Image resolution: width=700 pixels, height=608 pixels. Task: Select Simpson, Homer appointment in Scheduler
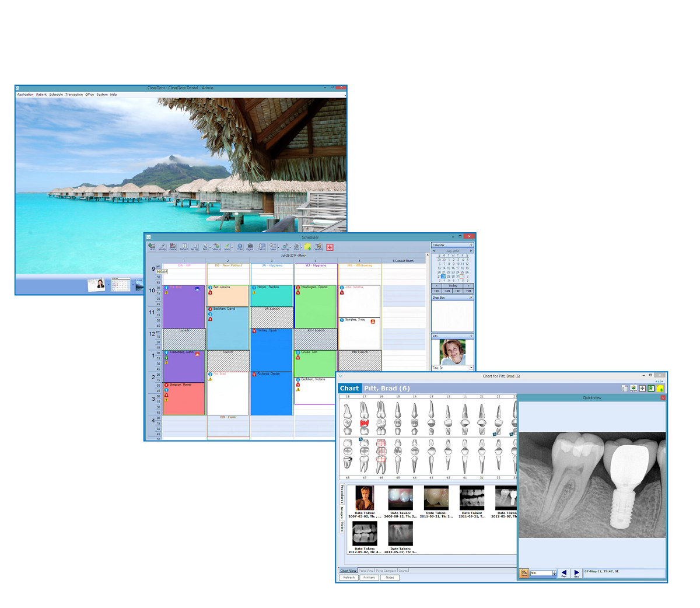tap(184, 399)
